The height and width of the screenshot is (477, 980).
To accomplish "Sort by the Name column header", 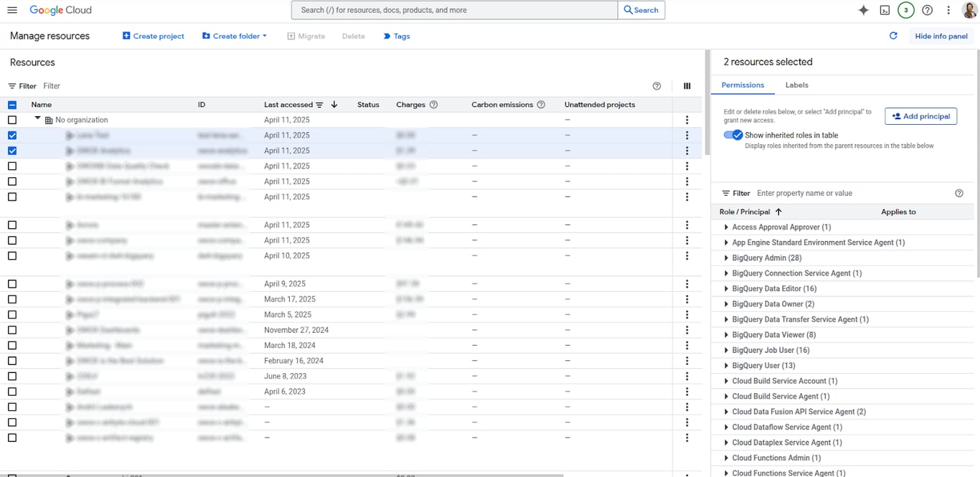I will tap(42, 105).
